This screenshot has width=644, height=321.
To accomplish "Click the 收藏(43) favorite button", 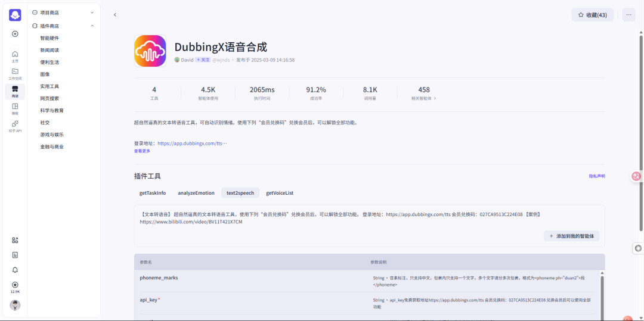I will pyautogui.click(x=592, y=15).
